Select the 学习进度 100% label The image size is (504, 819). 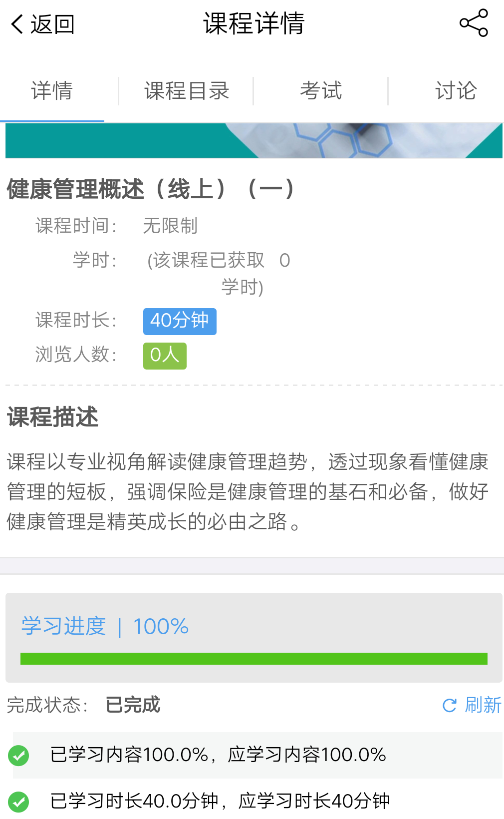pos(105,626)
